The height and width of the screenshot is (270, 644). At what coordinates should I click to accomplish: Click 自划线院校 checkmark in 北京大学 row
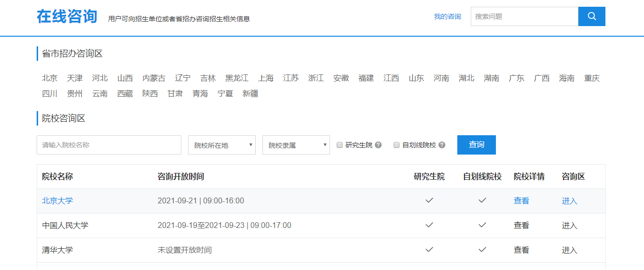482,200
